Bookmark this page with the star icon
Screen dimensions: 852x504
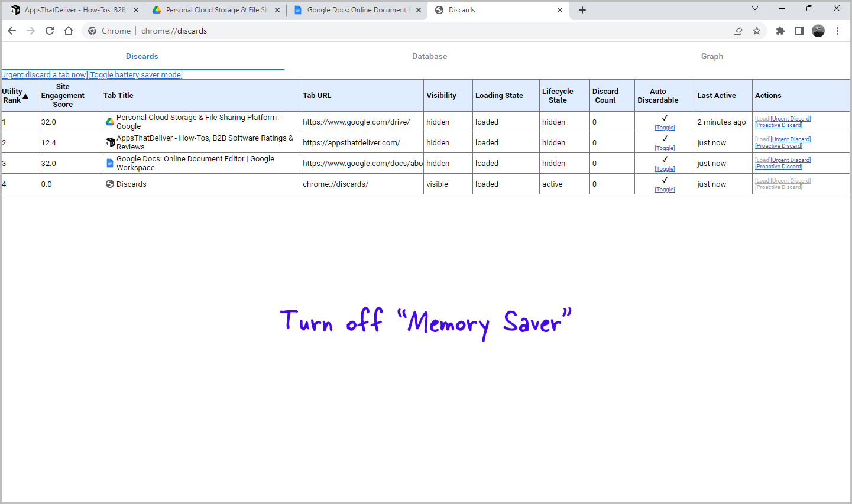[x=757, y=31]
